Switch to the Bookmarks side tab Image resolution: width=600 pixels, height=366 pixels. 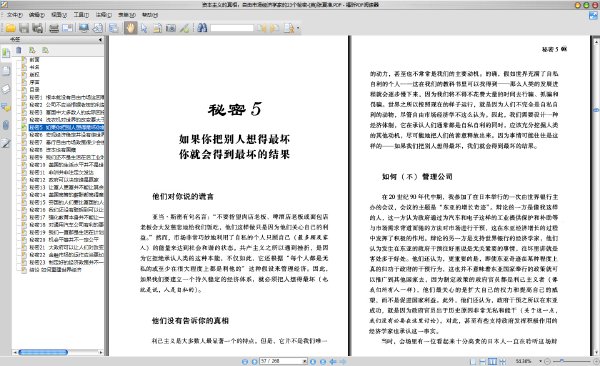(x=6, y=53)
